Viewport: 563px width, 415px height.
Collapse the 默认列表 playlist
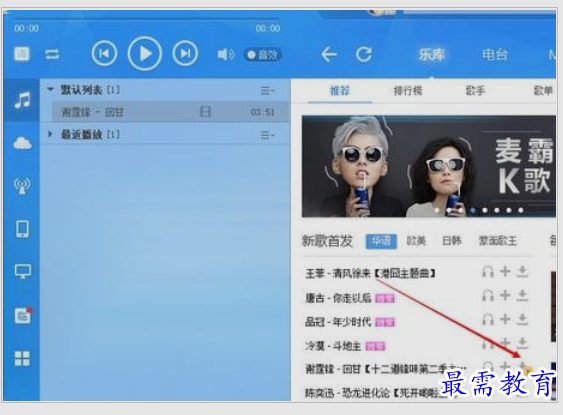click(x=51, y=89)
